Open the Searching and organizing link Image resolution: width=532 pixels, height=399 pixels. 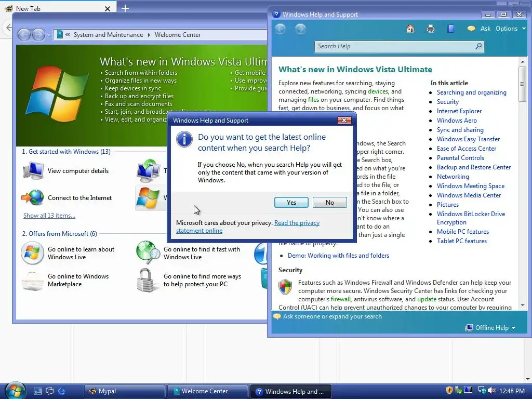(471, 92)
